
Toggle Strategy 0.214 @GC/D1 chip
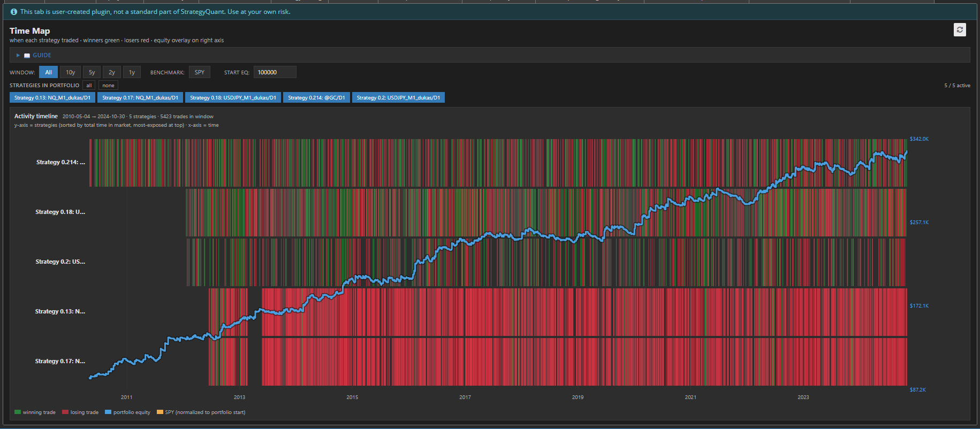coord(316,97)
